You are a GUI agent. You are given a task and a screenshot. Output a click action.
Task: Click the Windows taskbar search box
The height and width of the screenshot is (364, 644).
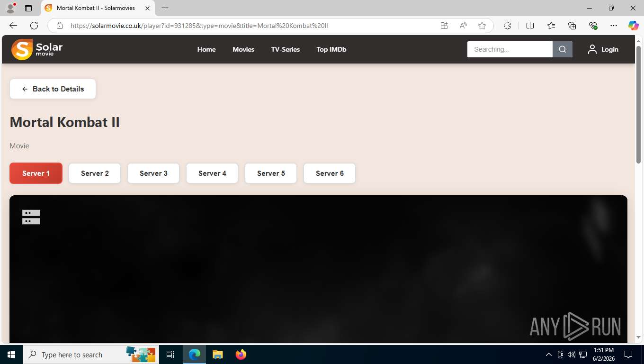point(90,355)
